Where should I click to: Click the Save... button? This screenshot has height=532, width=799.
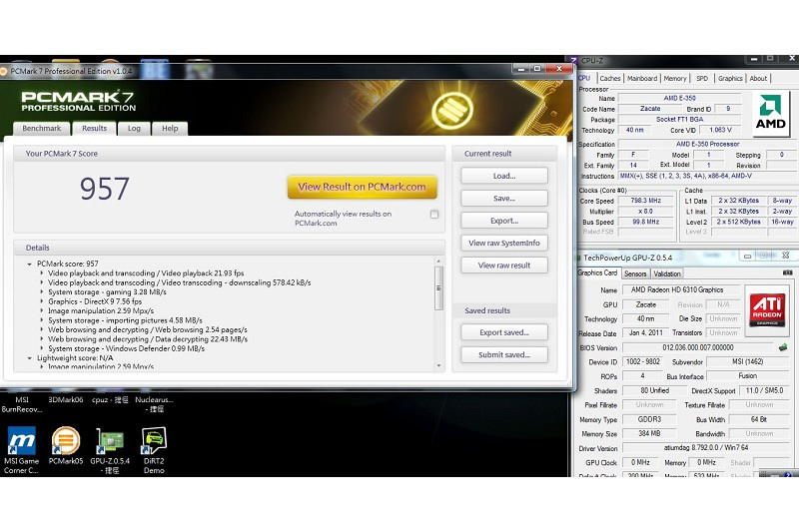click(x=504, y=198)
